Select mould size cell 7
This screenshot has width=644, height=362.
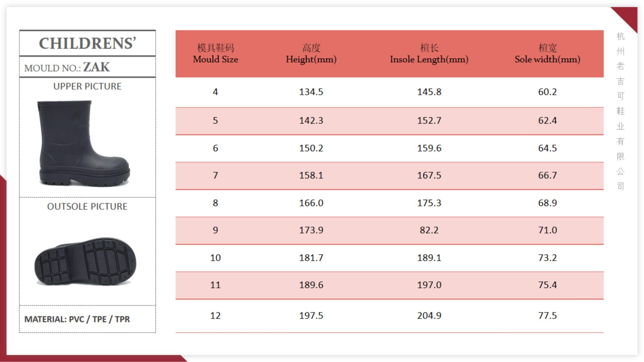click(x=215, y=175)
